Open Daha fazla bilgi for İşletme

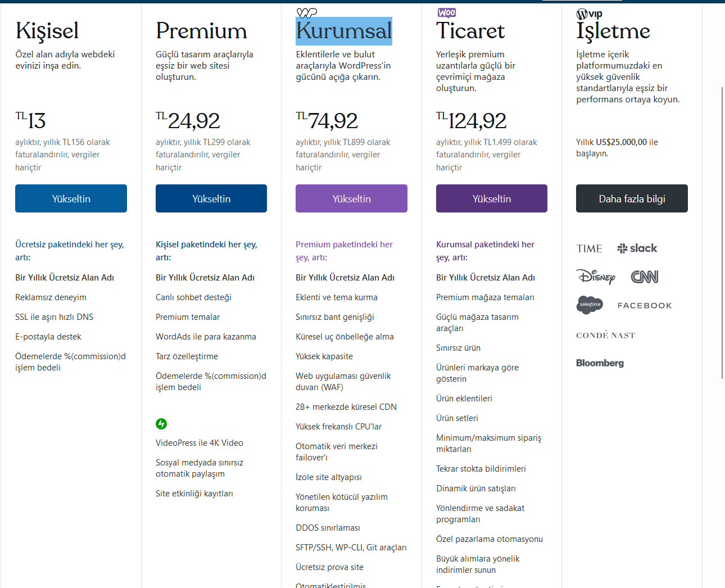tap(632, 198)
